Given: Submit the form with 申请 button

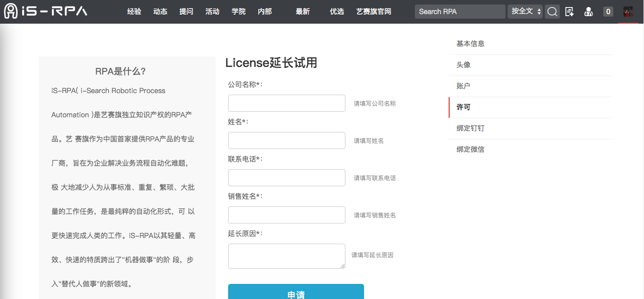Looking at the screenshot, I should (296, 292).
